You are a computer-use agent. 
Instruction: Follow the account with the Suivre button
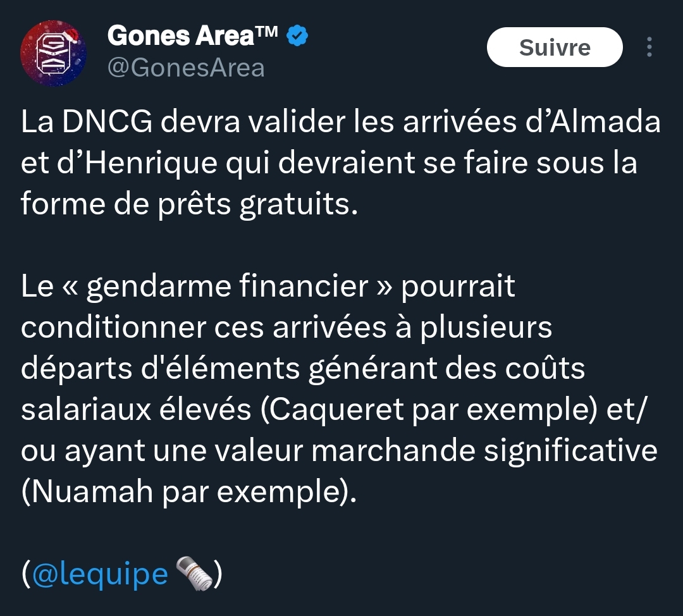pos(555,47)
